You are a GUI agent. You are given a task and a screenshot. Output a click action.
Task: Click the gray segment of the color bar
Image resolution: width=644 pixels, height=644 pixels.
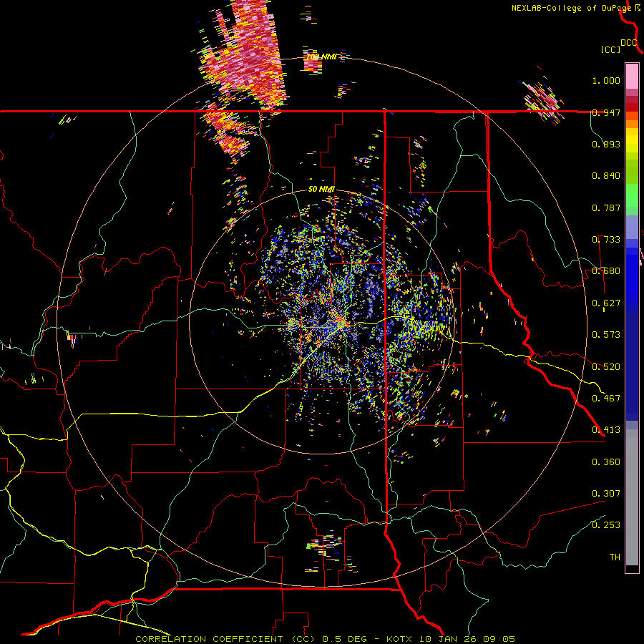click(632, 497)
